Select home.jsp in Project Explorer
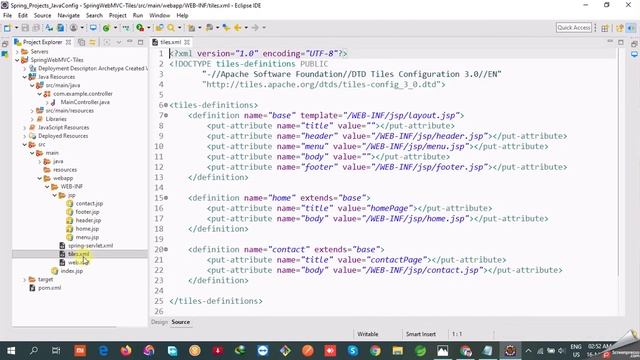Viewport: 640px width, 360px height. pyautogui.click(x=87, y=229)
